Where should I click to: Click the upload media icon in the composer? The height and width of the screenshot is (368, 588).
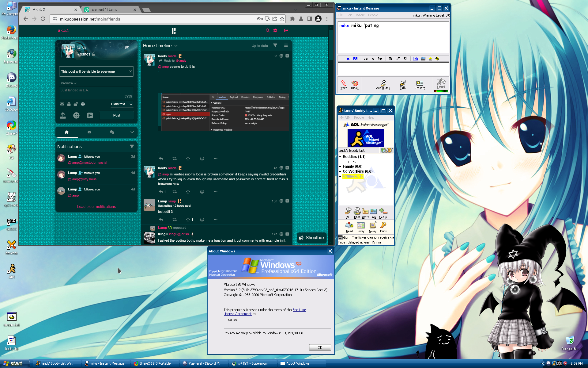click(x=63, y=115)
